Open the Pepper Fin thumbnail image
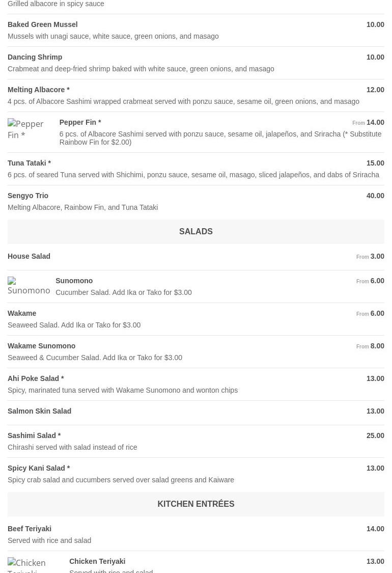This screenshot has width=392, height=573. pyautogui.click(x=28, y=129)
